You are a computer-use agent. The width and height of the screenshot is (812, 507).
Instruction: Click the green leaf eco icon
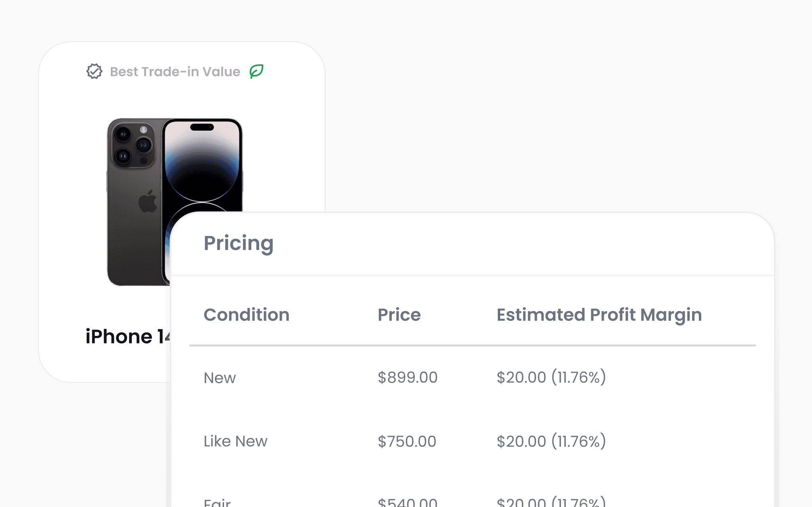pos(256,71)
